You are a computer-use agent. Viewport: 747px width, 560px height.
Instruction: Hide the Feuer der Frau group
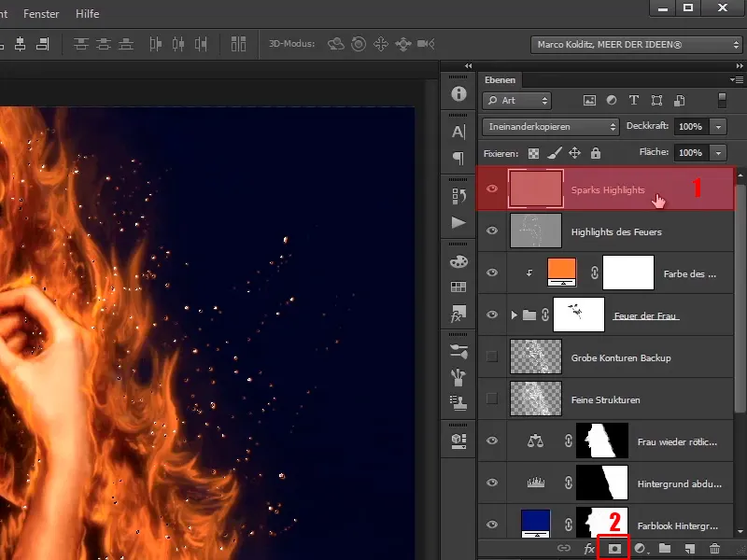tap(492, 315)
